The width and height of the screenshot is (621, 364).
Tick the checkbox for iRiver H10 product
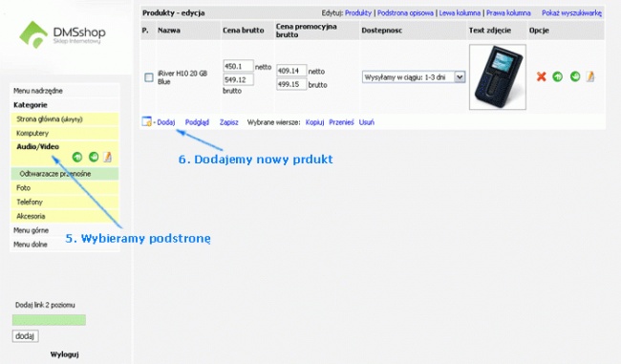[x=149, y=77]
